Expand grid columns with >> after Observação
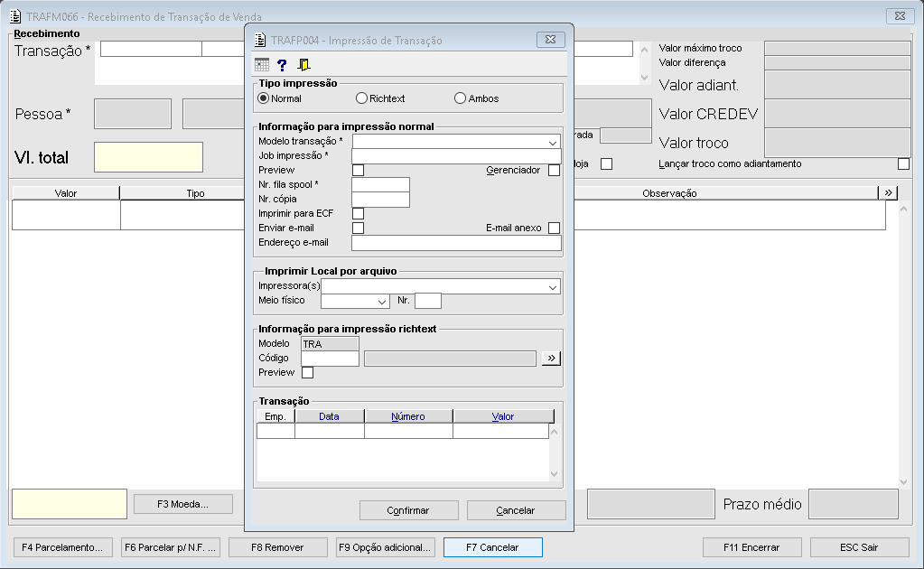924x569 pixels. 888,192
